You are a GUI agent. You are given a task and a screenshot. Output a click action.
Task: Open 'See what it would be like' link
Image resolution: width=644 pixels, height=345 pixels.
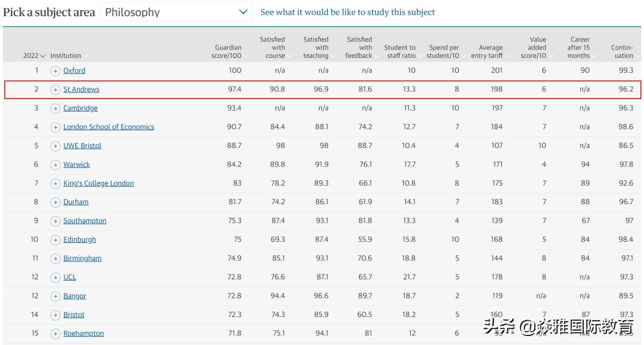point(348,12)
